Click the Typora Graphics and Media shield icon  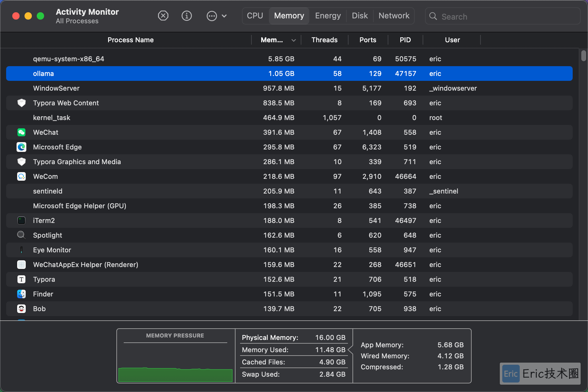pyautogui.click(x=21, y=162)
